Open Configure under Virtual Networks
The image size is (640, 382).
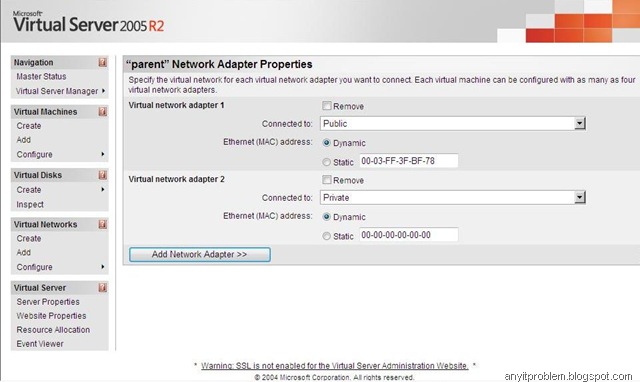34,267
